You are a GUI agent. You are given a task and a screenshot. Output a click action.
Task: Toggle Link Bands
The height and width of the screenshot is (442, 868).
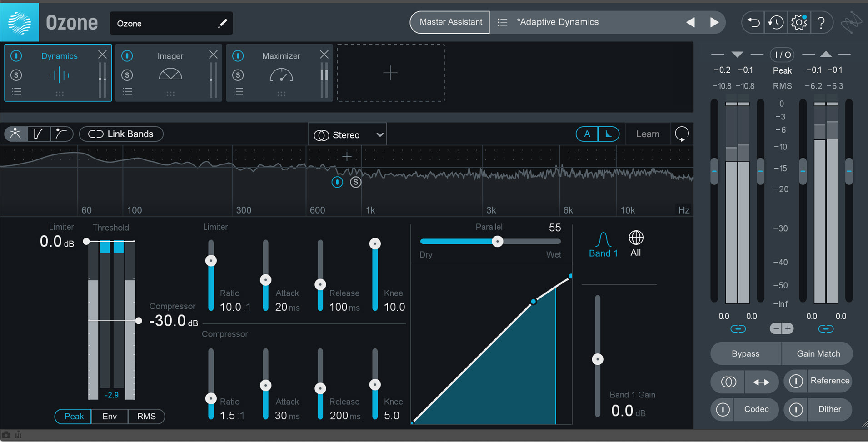(121, 134)
